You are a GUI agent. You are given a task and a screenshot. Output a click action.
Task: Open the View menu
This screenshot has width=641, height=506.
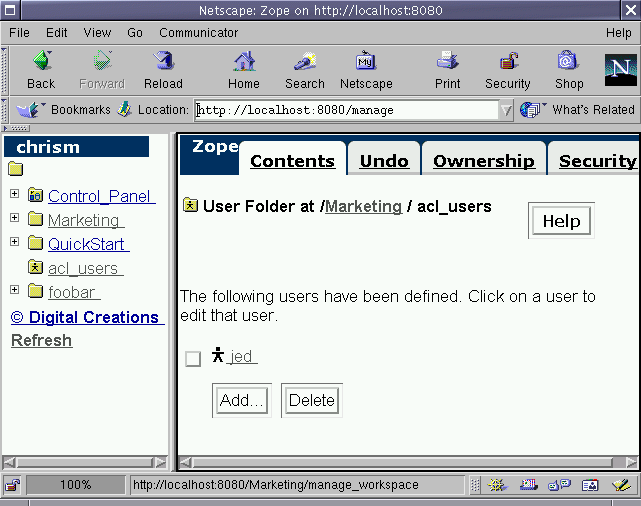pyautogui.click(x=97, y=33)
